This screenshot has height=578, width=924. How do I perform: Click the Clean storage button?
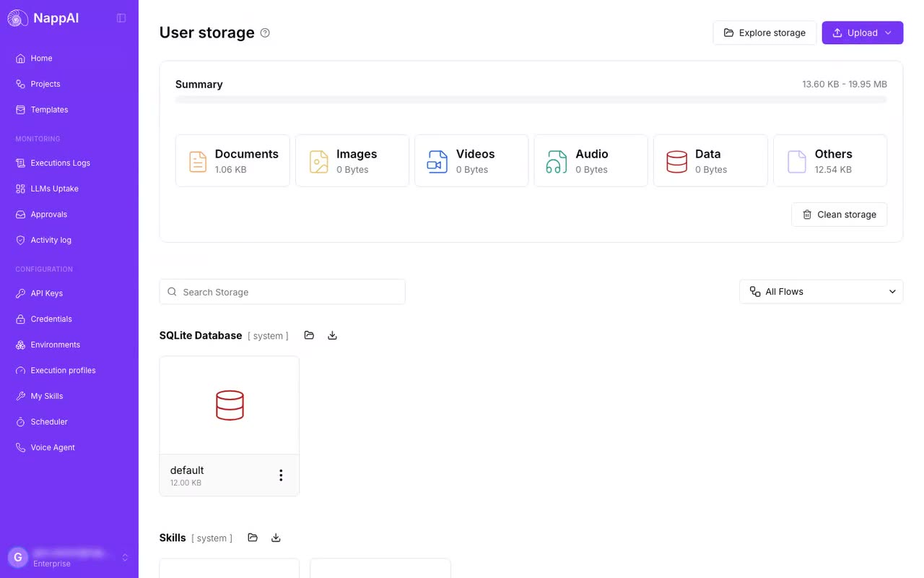[839, 215]
